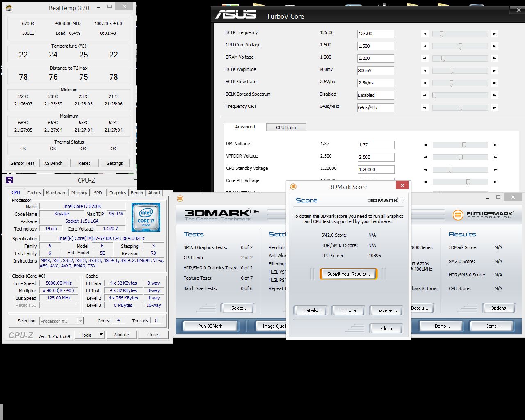
Task: Open Details in the 3DMark Score dialog
Action: click(x=312, y=310)
